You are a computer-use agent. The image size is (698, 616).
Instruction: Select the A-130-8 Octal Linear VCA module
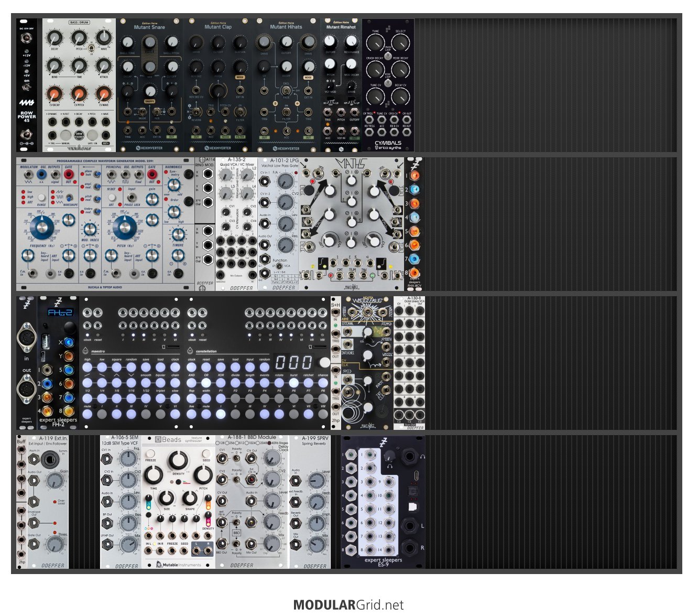point(409,363)
